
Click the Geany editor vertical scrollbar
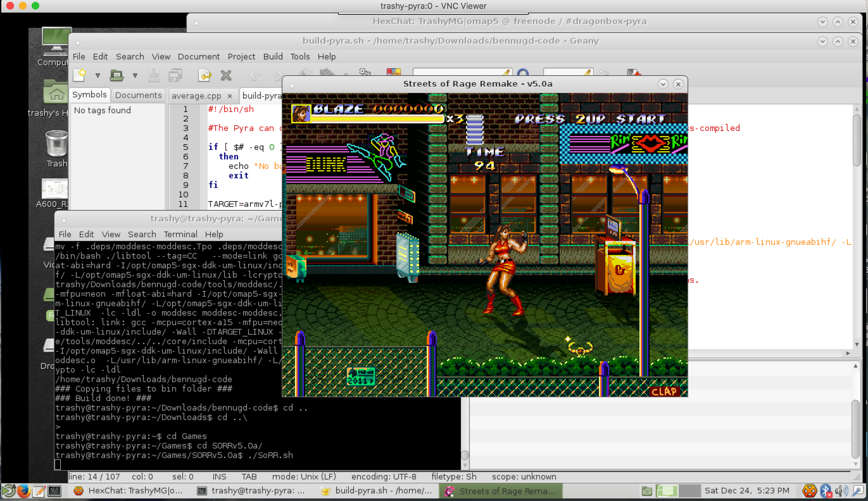(857, 141)
